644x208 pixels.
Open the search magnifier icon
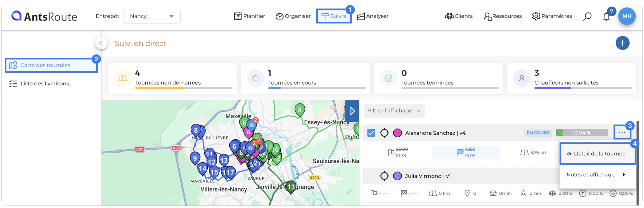[587, 16]
